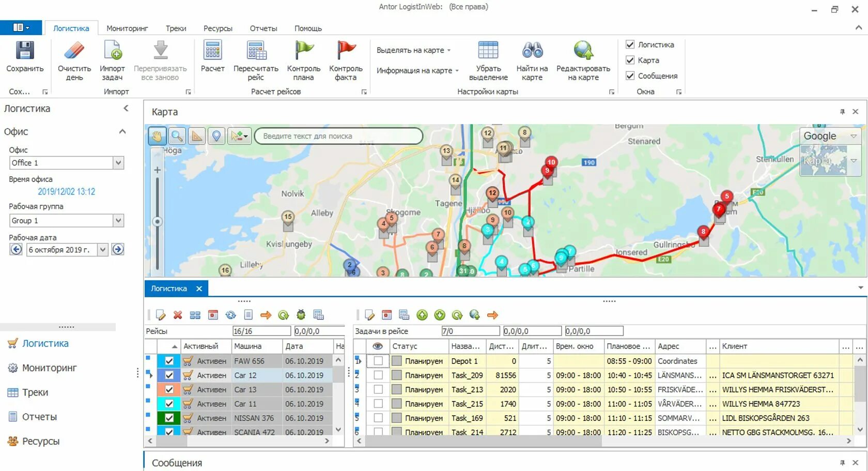This screenshot has height=471, width=868.
Task: Expand Выделять на карте dropdown
Action: 413,50
